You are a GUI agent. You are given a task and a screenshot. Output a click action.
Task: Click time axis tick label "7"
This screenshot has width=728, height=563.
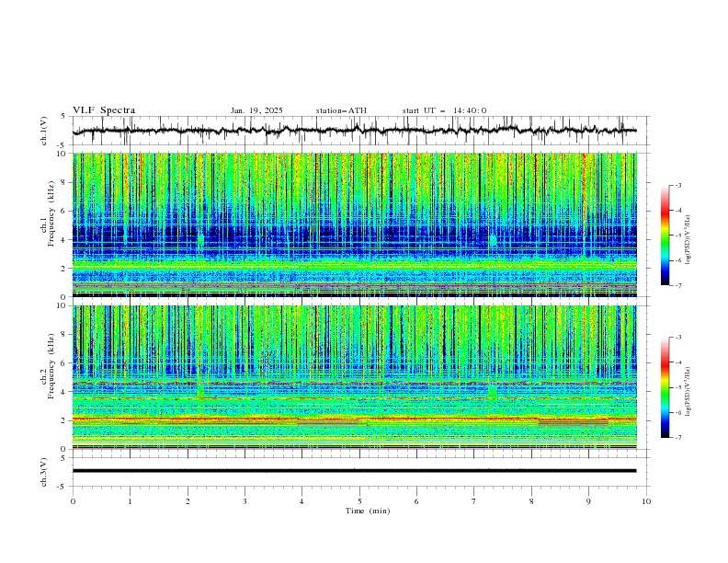pyautogui.click(x=474, y=501)
